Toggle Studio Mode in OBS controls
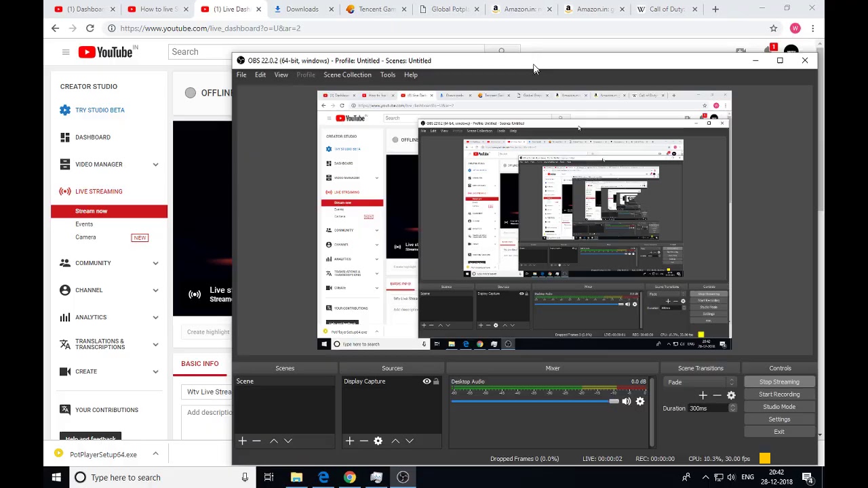The height and width of the screenshot is (488, 868). point(779,407)
